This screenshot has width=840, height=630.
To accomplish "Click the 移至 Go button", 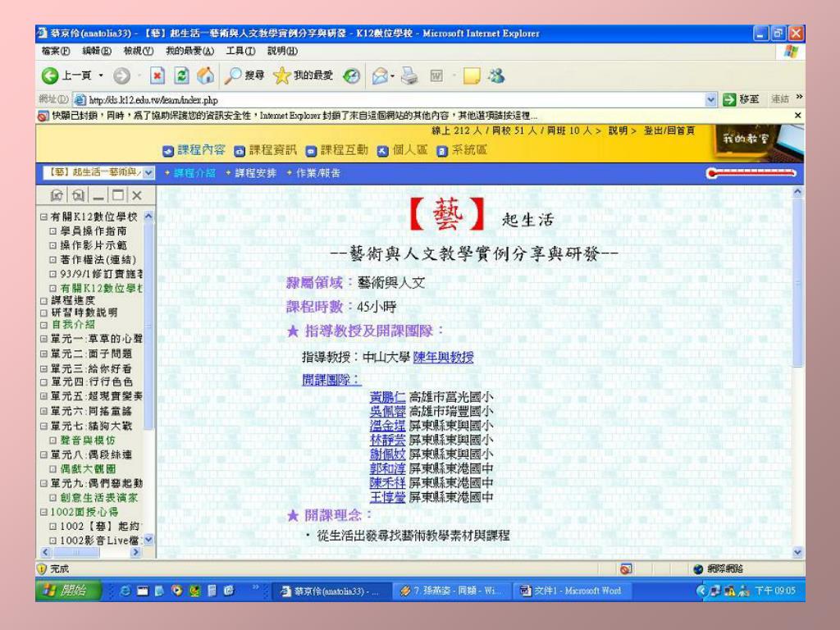I will pyautogui.click(x=741, y=99).
